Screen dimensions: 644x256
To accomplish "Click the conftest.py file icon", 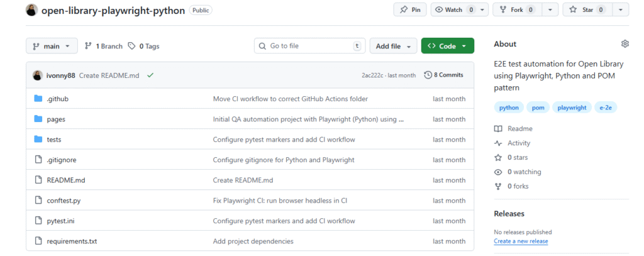I will click(x=38, y=201).
